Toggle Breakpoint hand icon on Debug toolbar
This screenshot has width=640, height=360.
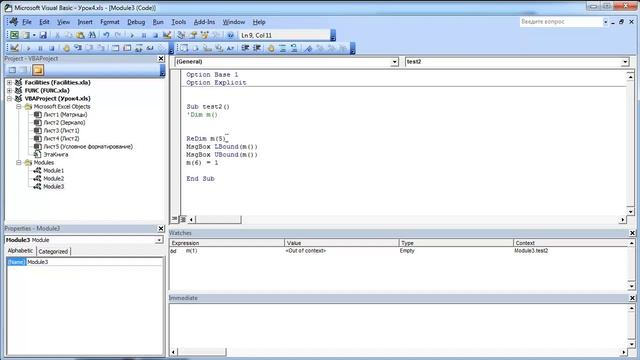coord(67,48)
